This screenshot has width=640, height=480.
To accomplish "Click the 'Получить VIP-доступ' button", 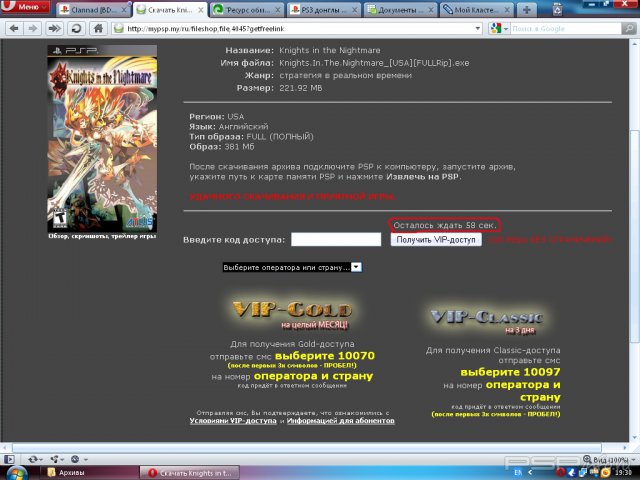I will click(x=434, y=240).
